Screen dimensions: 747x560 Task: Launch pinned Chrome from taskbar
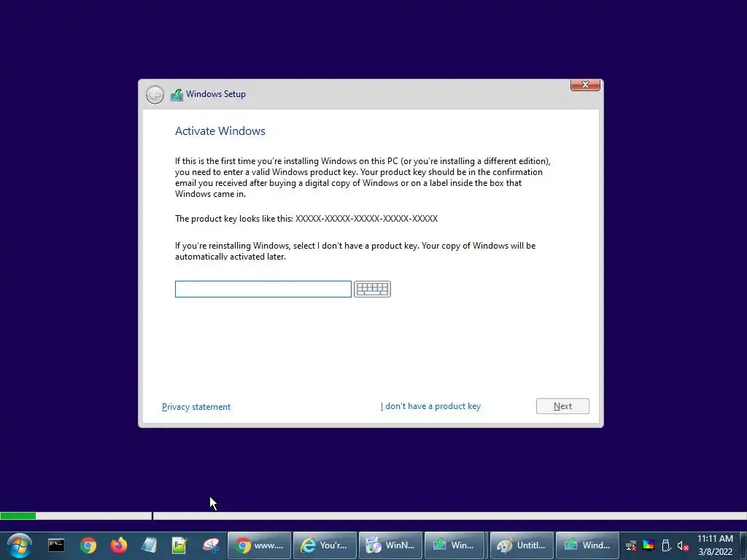click(x=88, y=545)
